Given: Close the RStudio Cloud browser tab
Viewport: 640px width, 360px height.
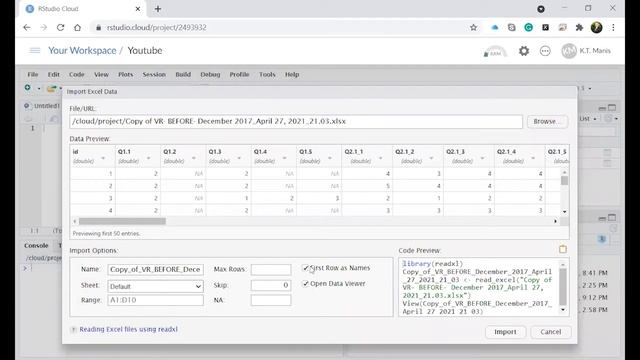Looking at the screenshot, I should coord(138,9).
